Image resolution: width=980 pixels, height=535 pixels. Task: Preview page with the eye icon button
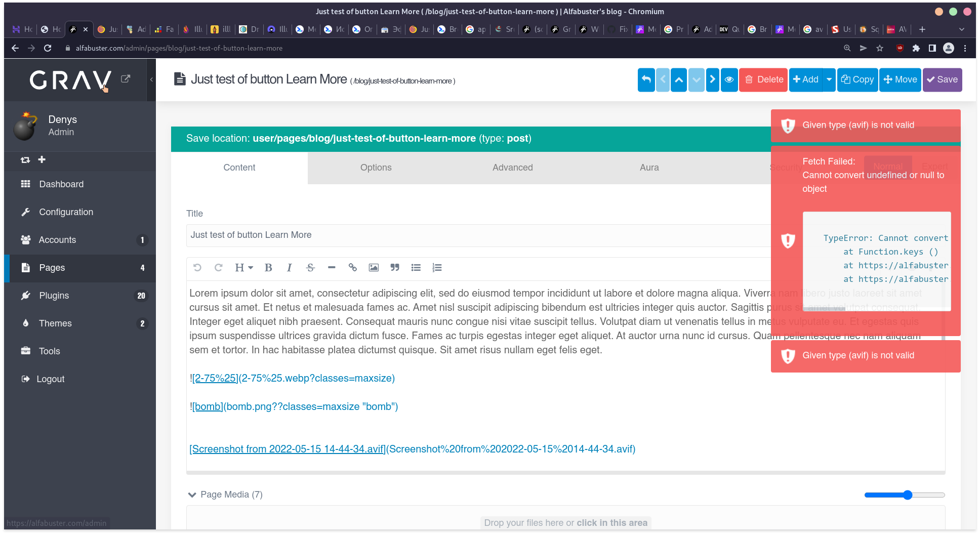[x=729, y=79]
